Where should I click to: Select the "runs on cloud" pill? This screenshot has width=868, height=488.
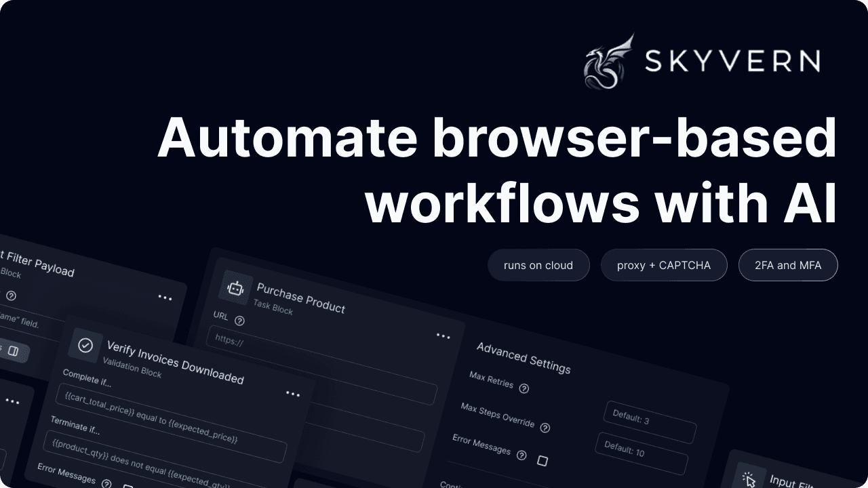[538, 265]
